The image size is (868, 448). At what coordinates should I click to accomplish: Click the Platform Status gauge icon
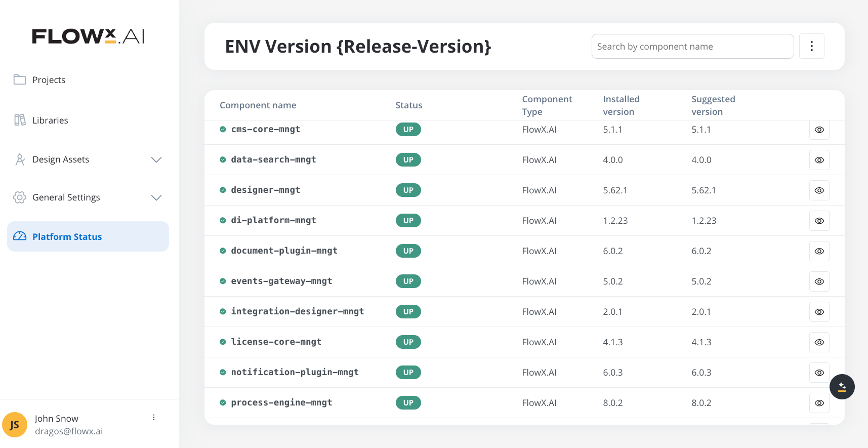(20, 236)
